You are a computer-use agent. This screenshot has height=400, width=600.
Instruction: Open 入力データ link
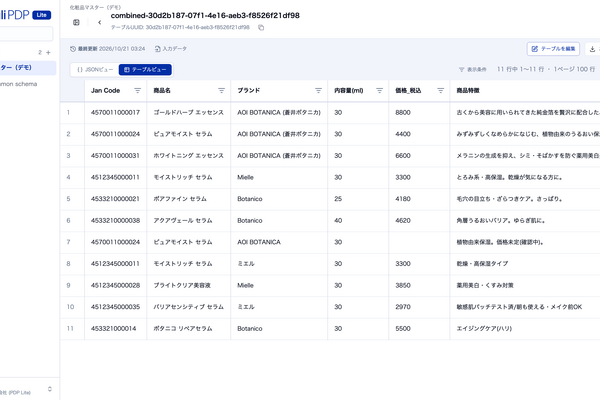click(x=171, y=49)
